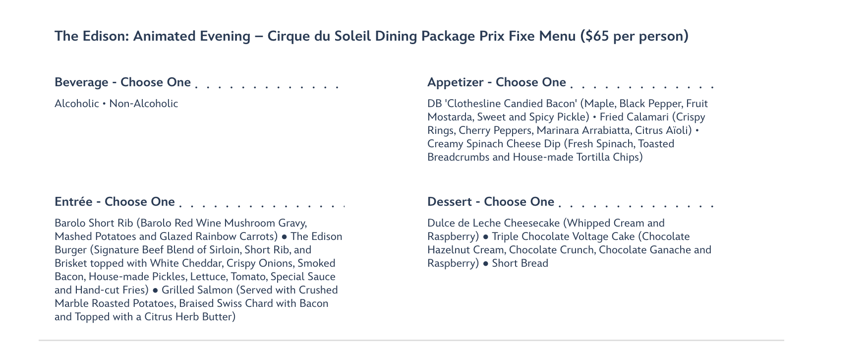Click 'DB Clothesline Candied Bacon' appetizer text

(502, 104)
